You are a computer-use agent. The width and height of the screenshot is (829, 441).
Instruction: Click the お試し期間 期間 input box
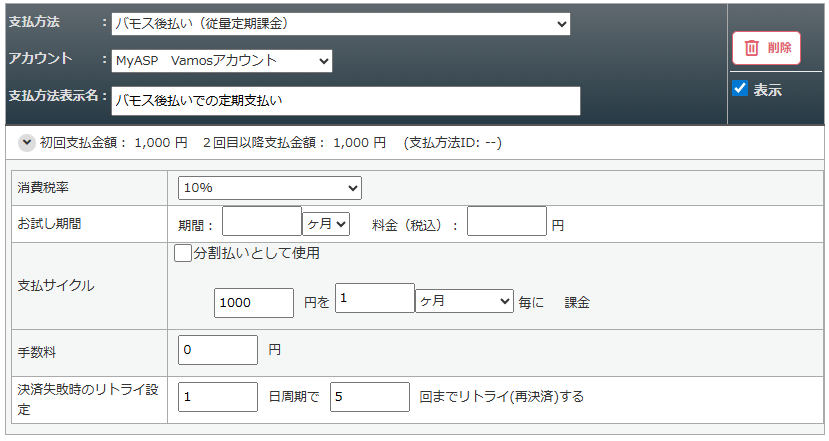point(262,223)
